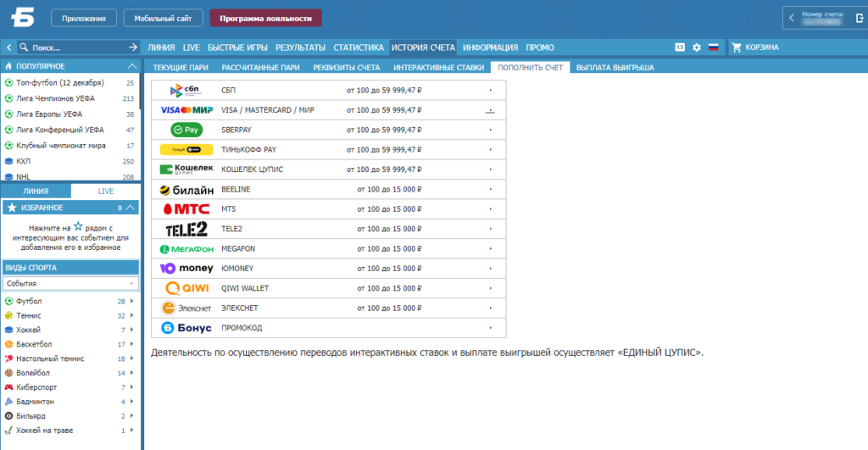Click the Приложения button
The height and width of the screenshot is (450, 868).
84,19
